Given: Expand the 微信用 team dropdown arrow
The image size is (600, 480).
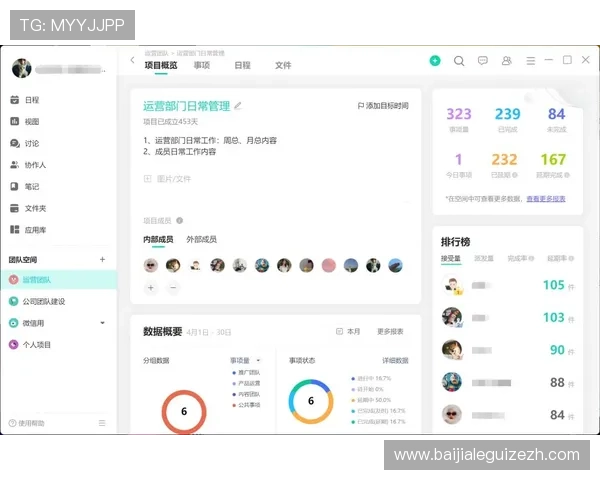Looking at the screenshot, I should click(102, 323).
